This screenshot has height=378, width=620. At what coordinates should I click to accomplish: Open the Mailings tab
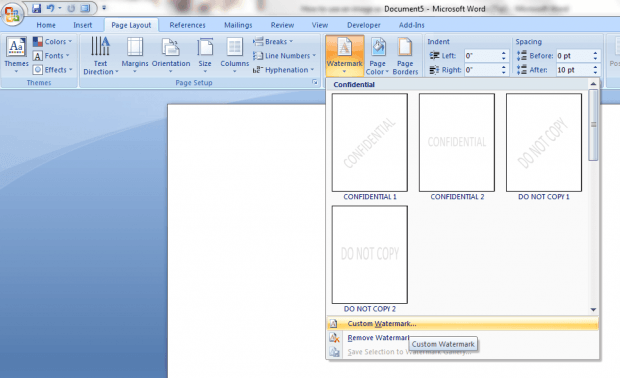(x=238, y=25)
